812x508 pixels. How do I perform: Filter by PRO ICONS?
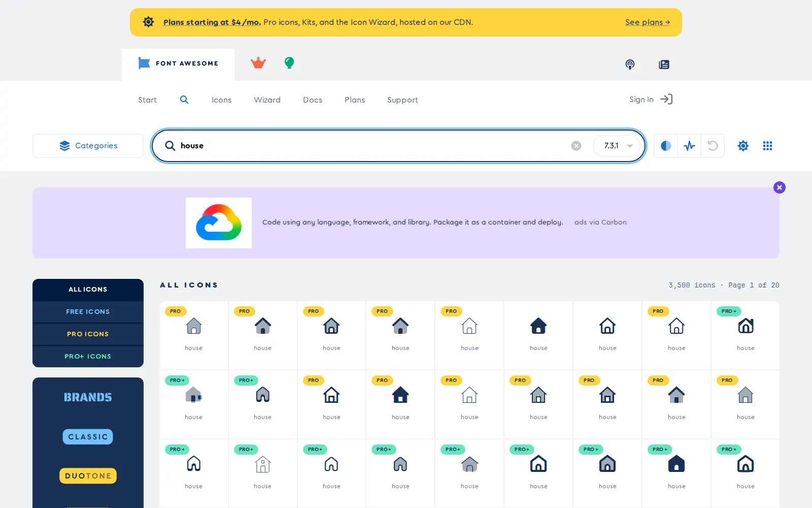click(88, 334)
